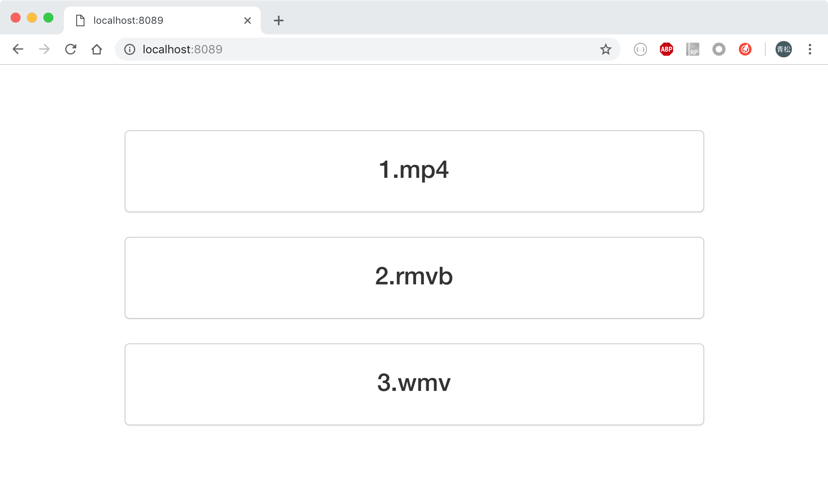The width and height of the screenshot is (828, 504).
Task: Open Chrome's three-dot menu
Action: coord(810,50)
